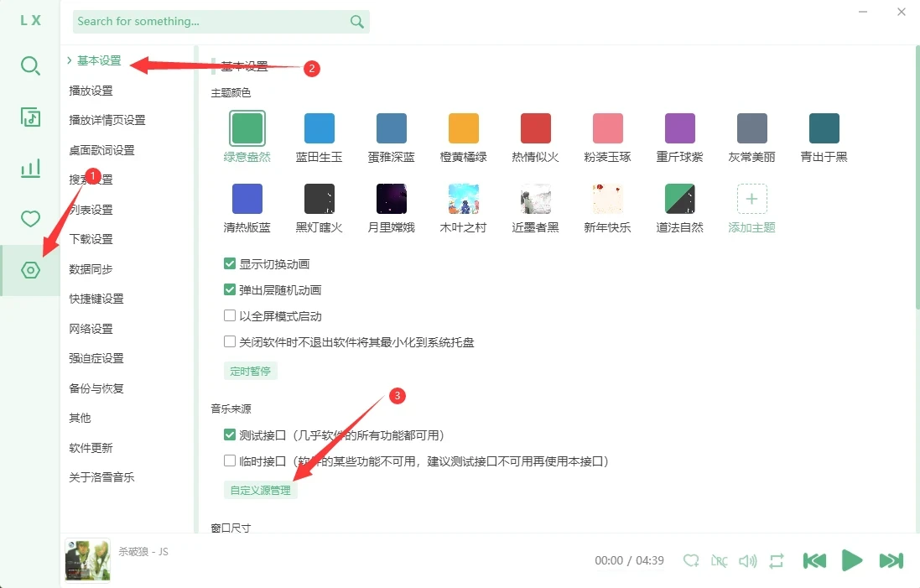The image size is (920, 588).
Task: Open my favorites heart icon in sidebar
Action: (x=30, y=220)
